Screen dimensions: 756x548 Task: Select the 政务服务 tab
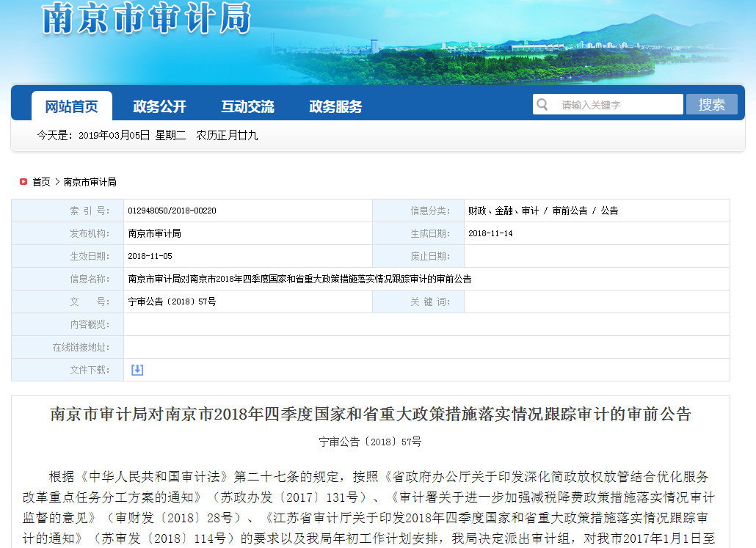click(x=335, y=106)
